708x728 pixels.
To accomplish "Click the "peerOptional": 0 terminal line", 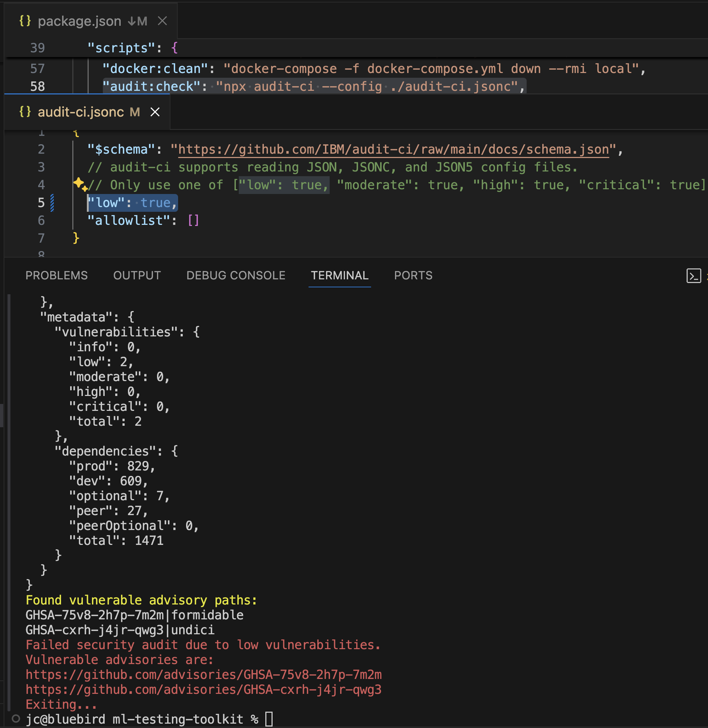I will [133, 525].
